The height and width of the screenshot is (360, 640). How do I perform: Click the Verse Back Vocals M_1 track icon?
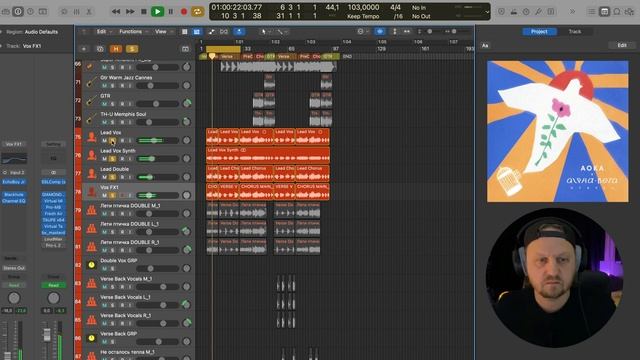tap(91, 283)
